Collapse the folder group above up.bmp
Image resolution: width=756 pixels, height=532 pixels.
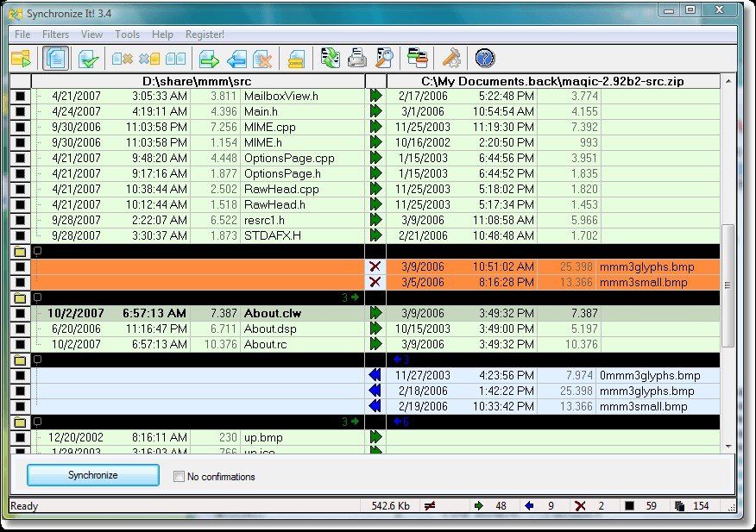point(37,422)
